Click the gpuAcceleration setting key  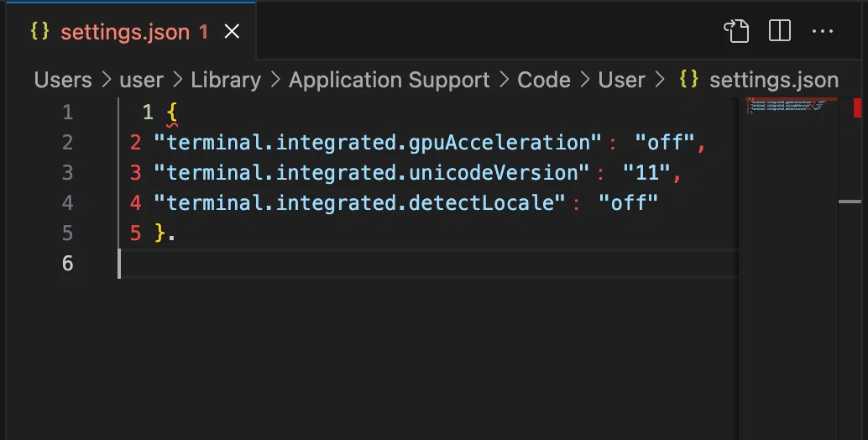378,143
